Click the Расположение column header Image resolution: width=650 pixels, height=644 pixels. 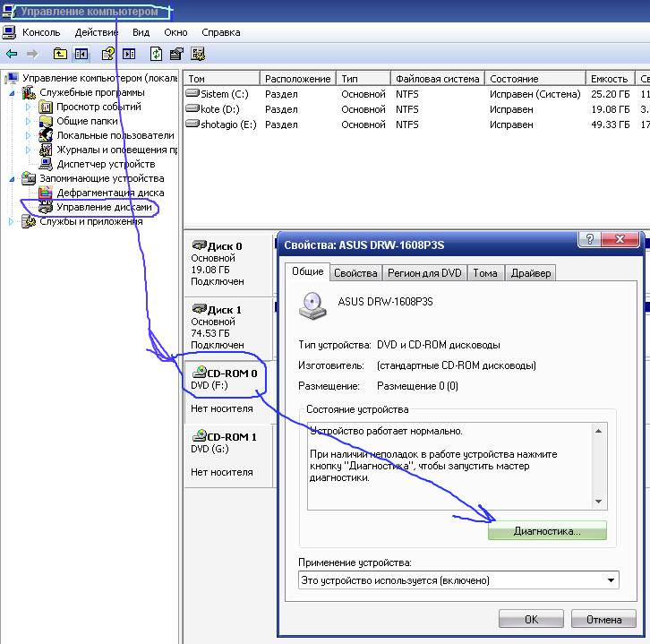pyautogui.click(x=297, y=79)
